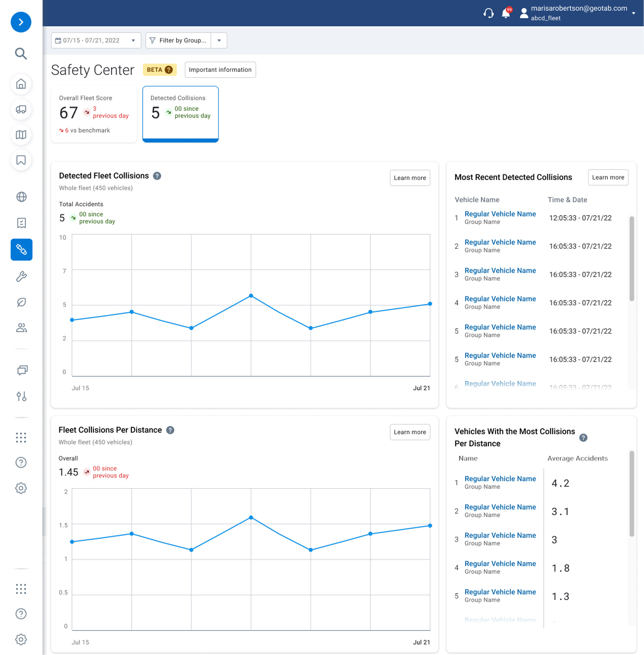Click the Most Recent Detected Collisions scrollbar
Screen dimensions: 644x655
631,259
